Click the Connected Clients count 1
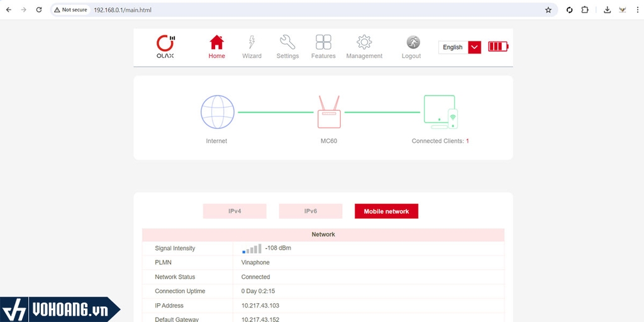Image resolution: width=644 pixels, height=322 pixels. 467,141
